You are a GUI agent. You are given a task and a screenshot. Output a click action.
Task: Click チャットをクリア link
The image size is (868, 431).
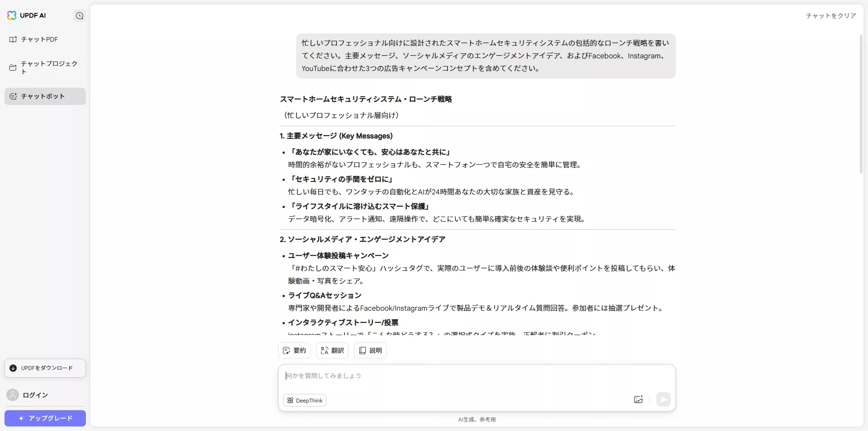831,16
